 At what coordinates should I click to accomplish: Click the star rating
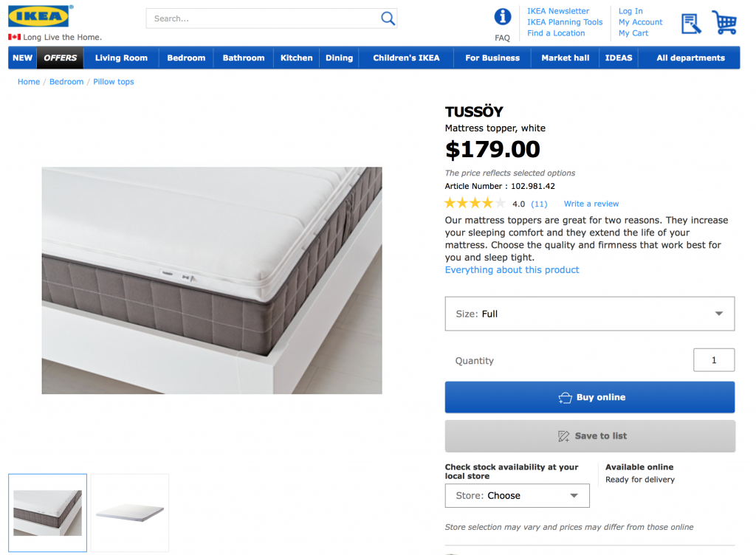click(475, 204)
